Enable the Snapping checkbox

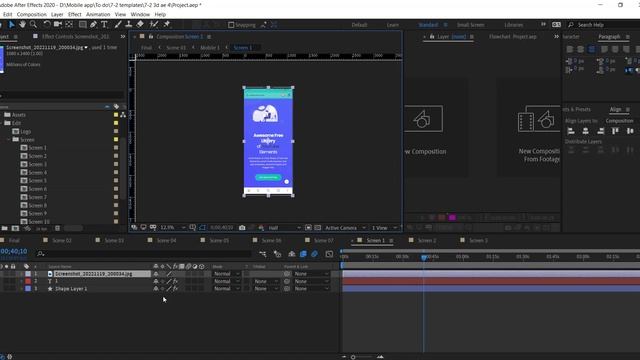point(231,25)
